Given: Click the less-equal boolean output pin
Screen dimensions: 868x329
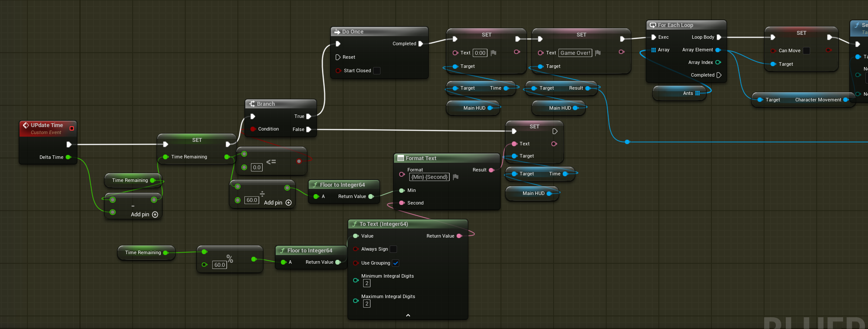Looking at the screenshot, I should click(299, 161).
